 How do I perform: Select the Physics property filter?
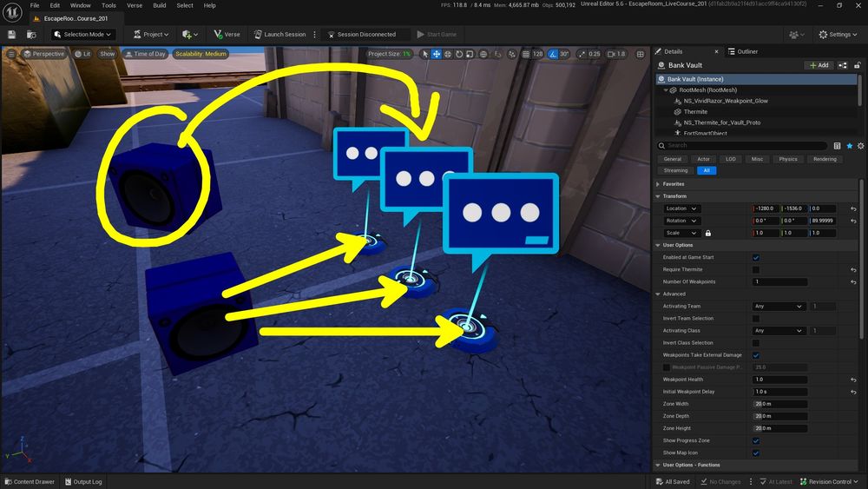(788, 160)
